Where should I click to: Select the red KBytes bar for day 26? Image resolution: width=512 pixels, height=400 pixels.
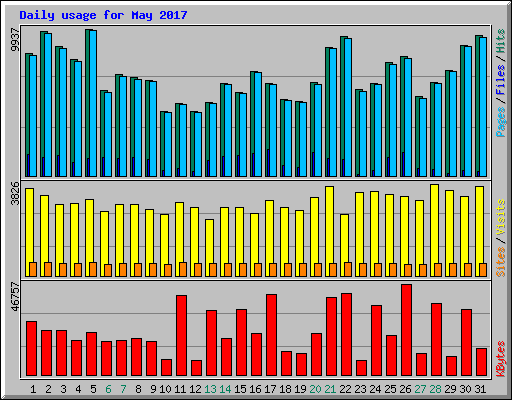(406, 330)
